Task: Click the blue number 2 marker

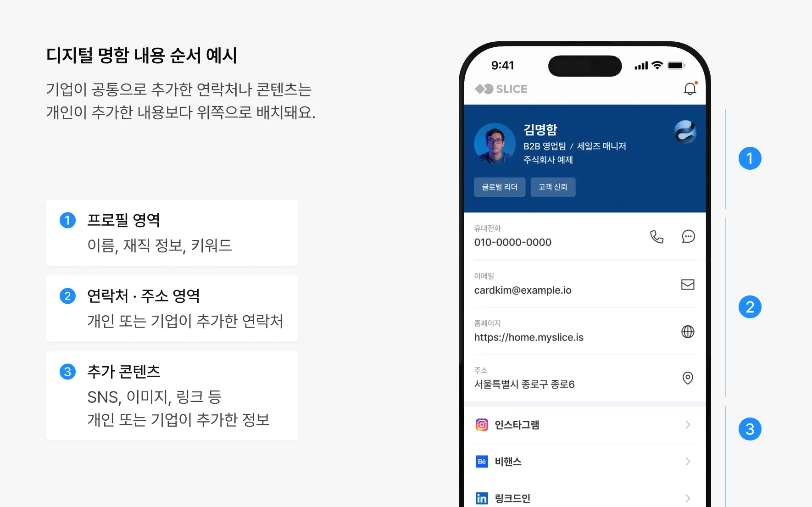Action: 750,307
